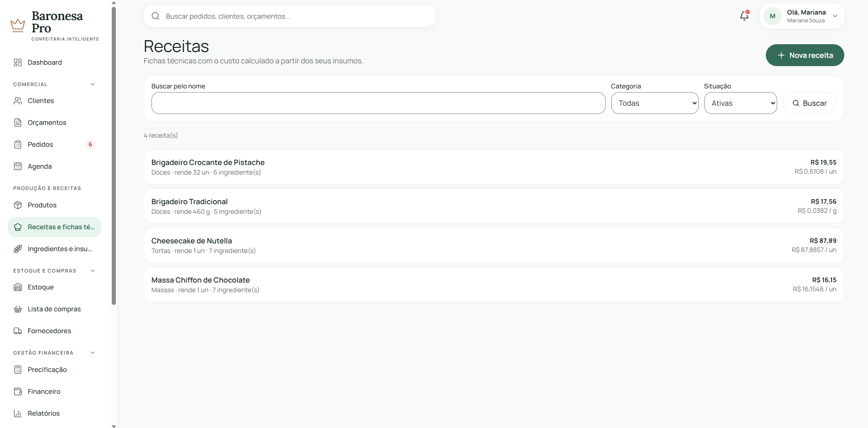This screenshot has height=428, width=868.
Task: Click the chef hat Receitas icon
Action: click(18, 227)
